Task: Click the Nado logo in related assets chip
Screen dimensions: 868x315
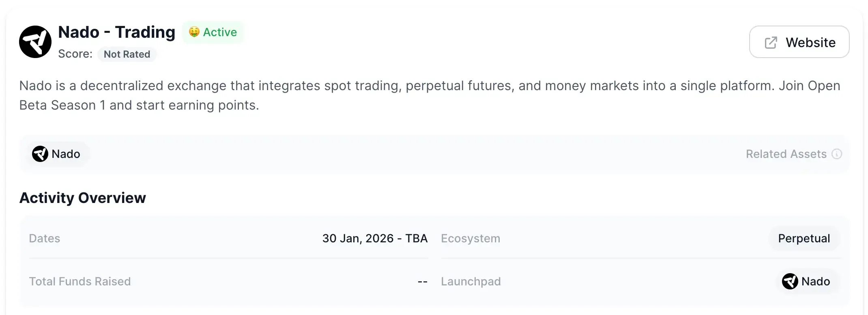Action: (x=40, y=154)
